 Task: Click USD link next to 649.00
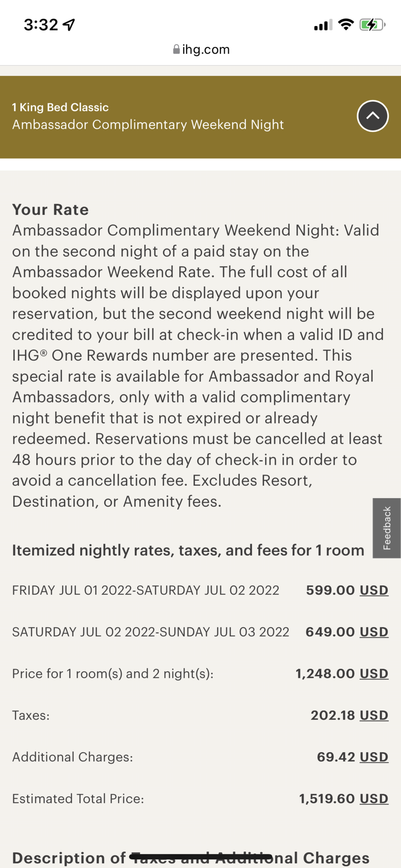(374, 632)
